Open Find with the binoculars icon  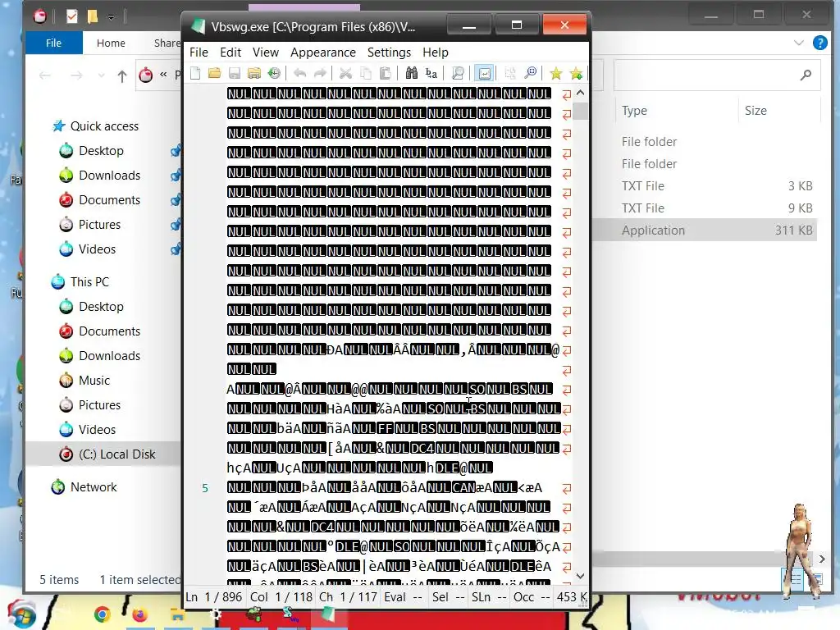tap(412, 73)
